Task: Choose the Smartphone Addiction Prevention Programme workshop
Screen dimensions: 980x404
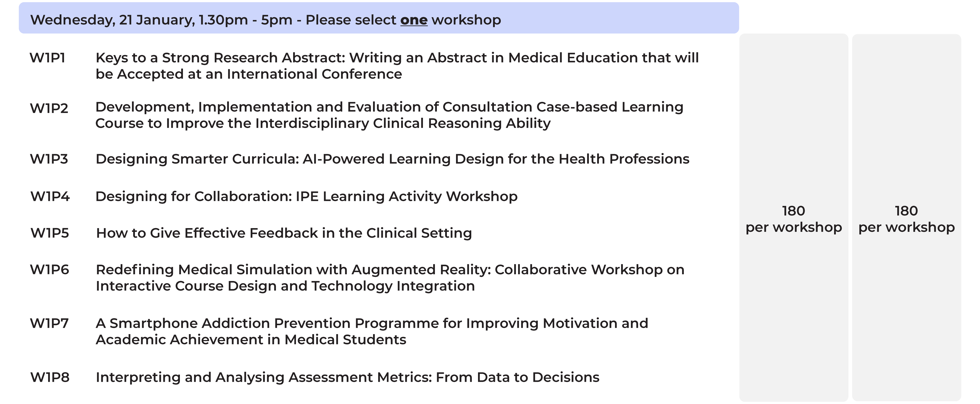Action: point(372,331)
